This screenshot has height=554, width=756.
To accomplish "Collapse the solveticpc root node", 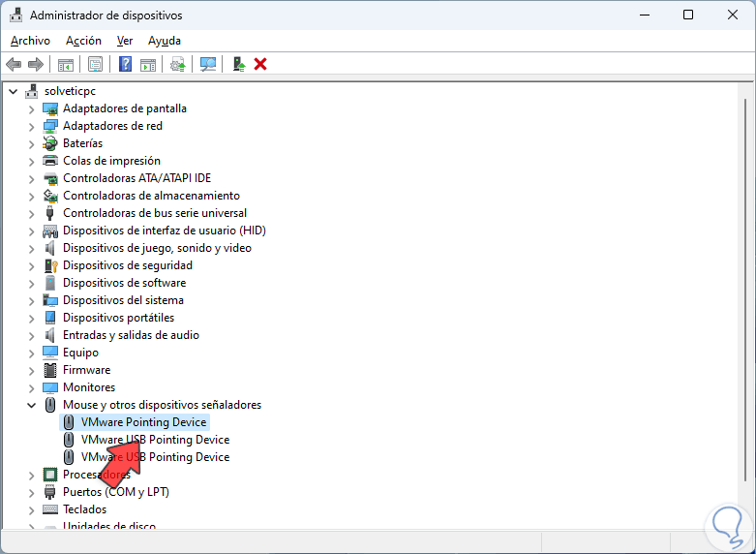I will (14, 91).
